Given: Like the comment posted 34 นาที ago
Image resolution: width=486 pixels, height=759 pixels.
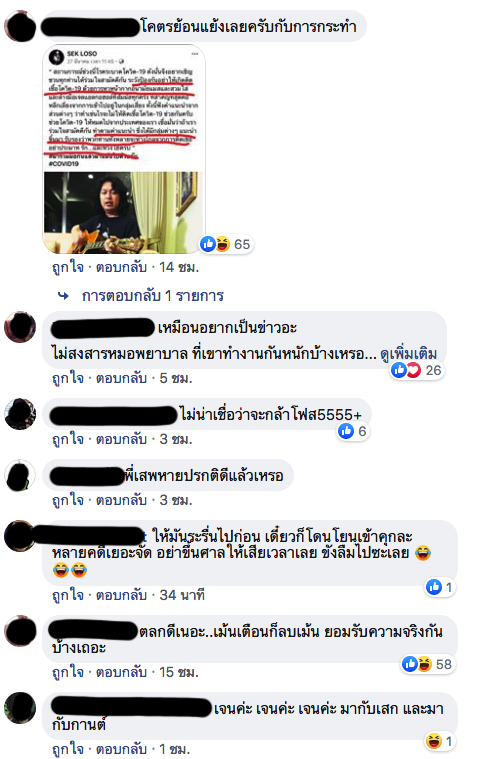Looking at the screenshot, I should tap(68, 595).
